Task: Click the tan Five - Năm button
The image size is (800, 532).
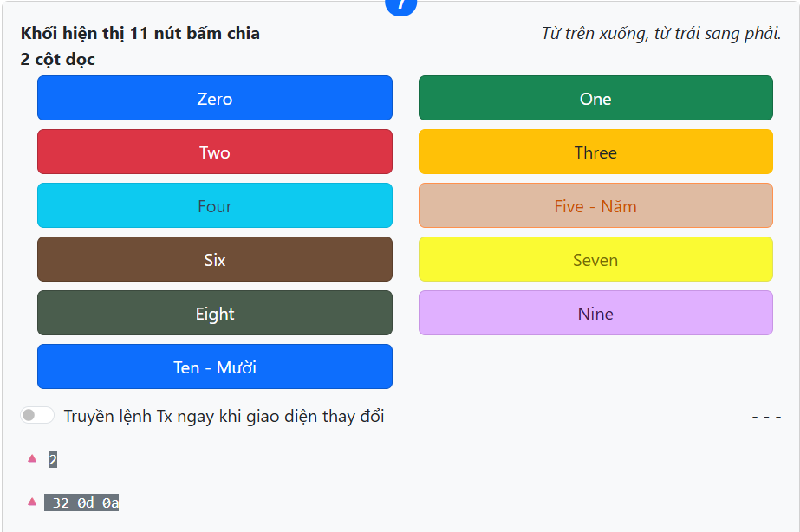Action: click(x=595, y=205)
